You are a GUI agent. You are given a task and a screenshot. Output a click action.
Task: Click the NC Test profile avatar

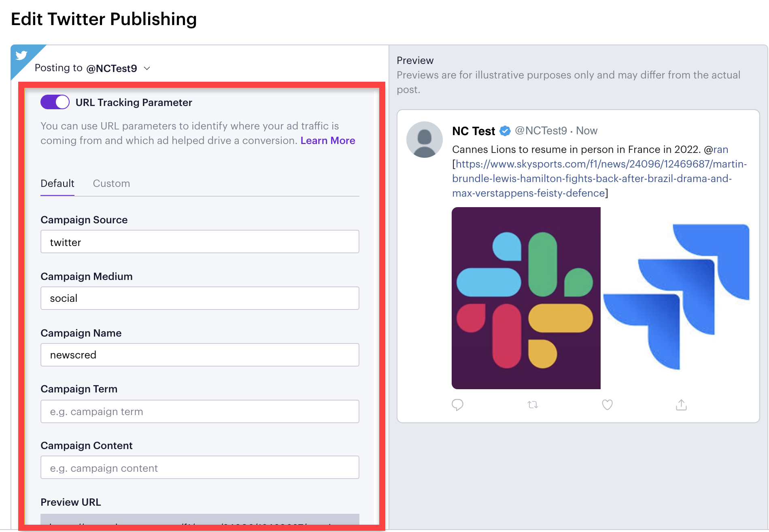point(424,140)
